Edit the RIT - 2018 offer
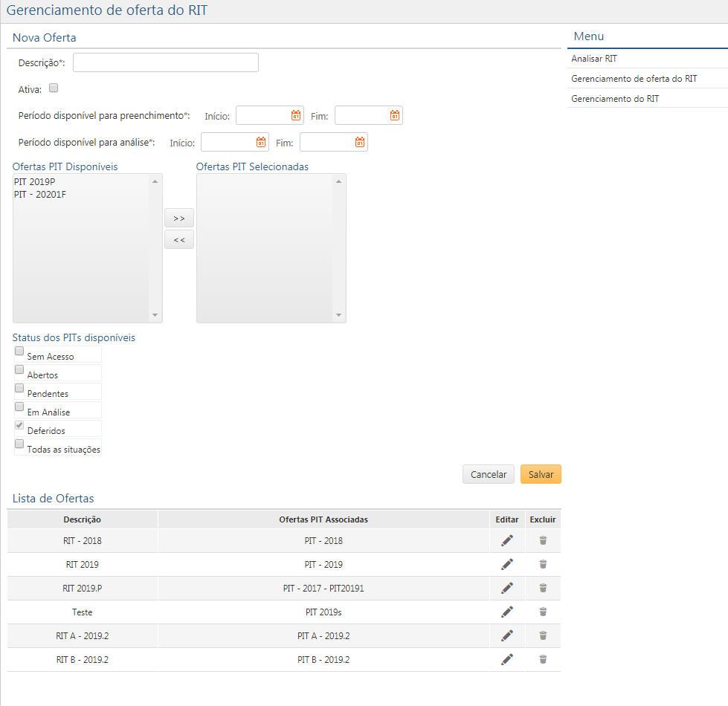Image resolution: width=728 pixels, height=706 pixels. (507, 541)
